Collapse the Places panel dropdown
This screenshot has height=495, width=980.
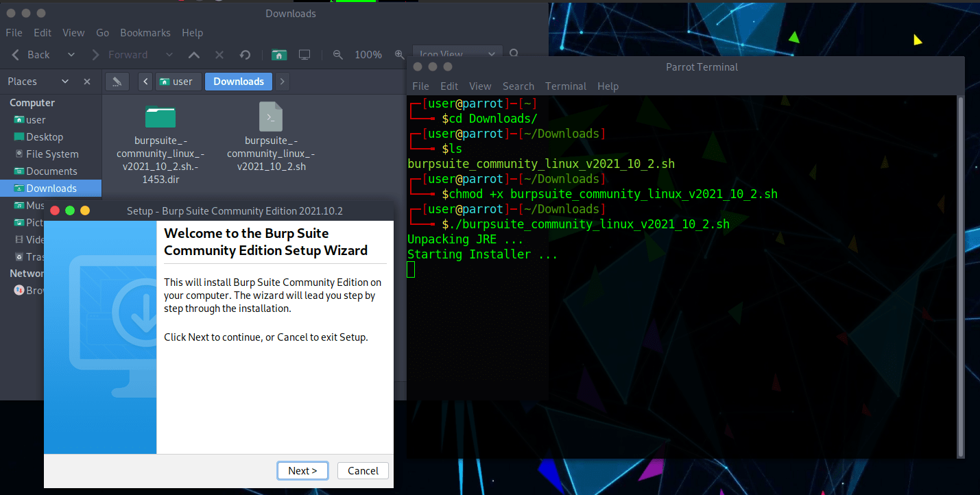[x=65, y=81]
